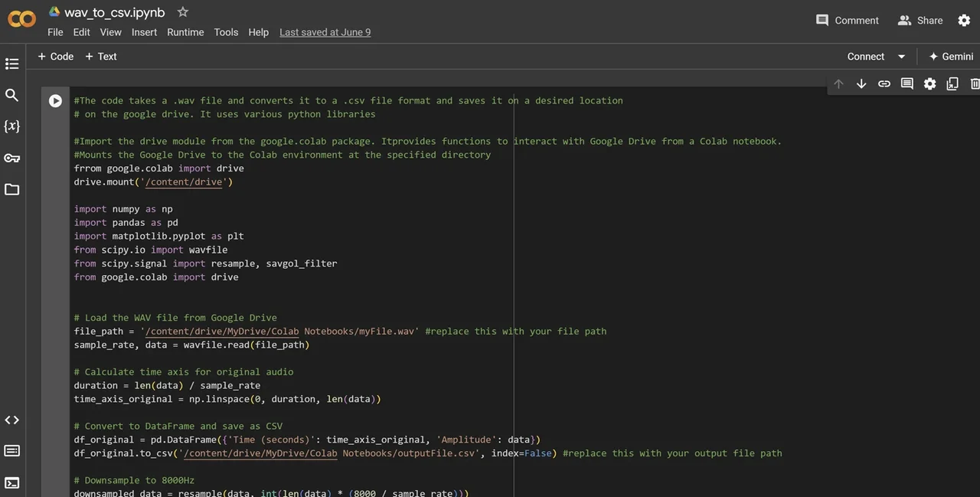Open the Table of contents sidebar icon

coord(11,64)
